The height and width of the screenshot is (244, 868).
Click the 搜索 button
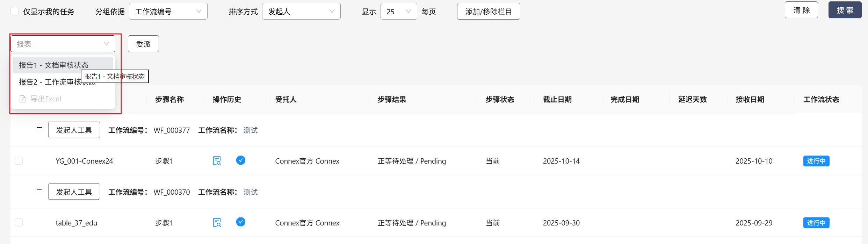pyautogui.click(x=845, y=10)
